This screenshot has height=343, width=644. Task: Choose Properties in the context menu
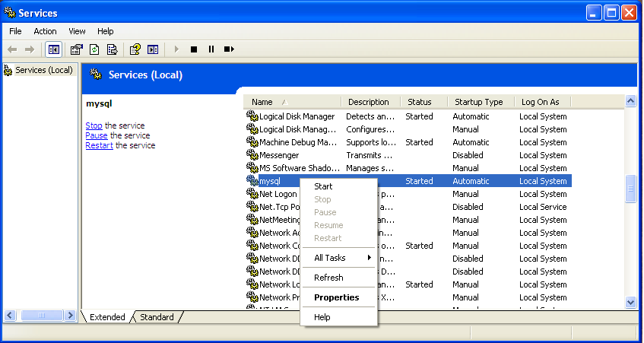click(336, 297)
